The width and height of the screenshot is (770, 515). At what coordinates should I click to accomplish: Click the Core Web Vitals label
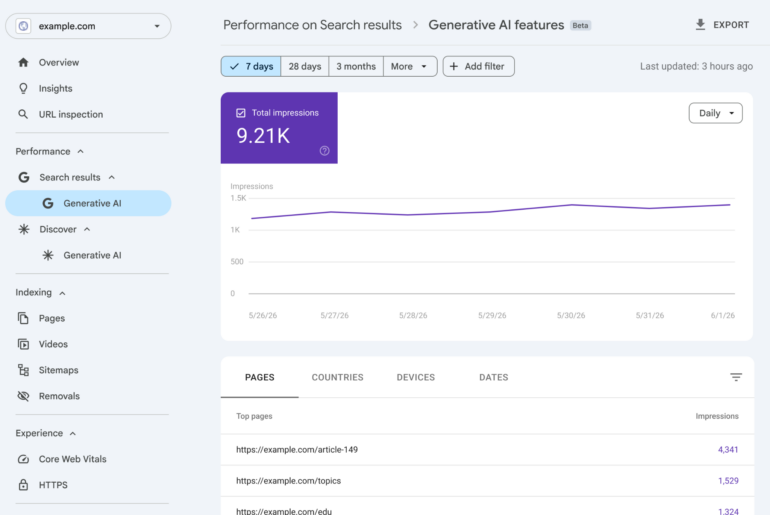73,459
